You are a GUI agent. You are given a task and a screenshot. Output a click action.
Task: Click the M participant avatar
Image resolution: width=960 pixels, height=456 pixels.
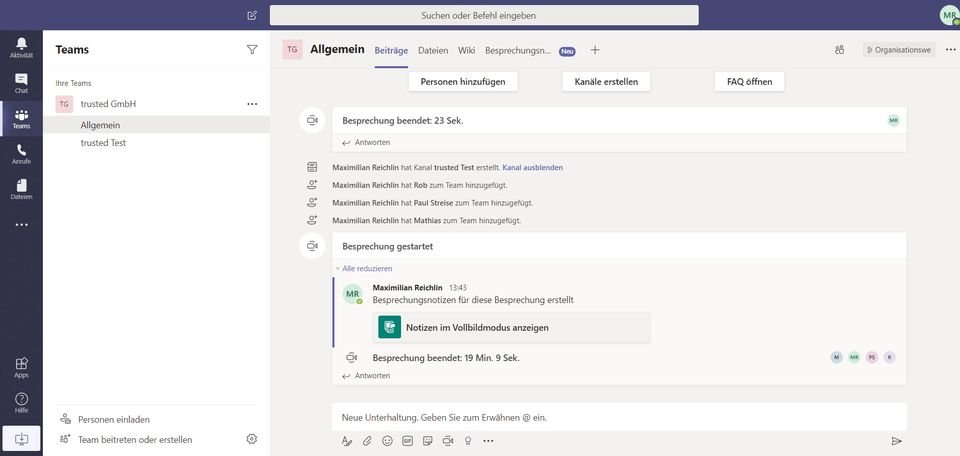[x=836, y=357]
